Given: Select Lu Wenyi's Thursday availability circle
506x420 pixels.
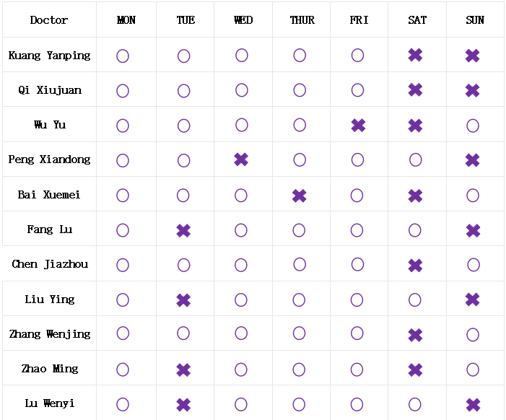Looking at the screenshot, I should click(300, 404).
